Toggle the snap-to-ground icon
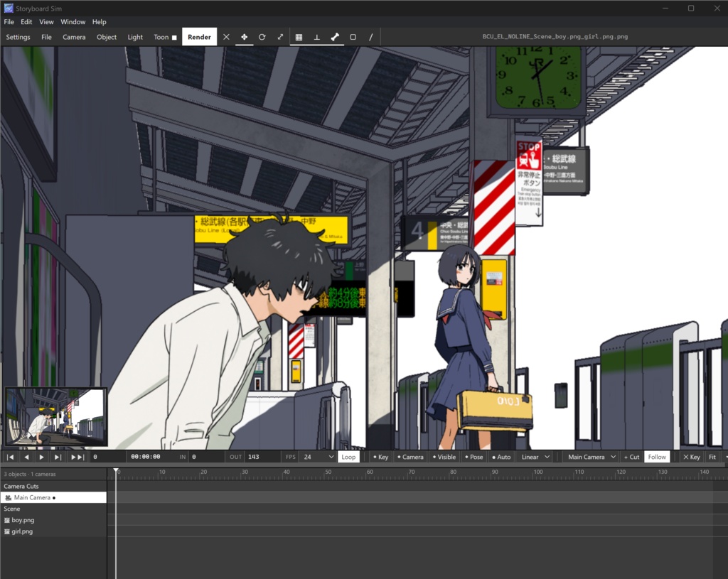 coord(316,37)
